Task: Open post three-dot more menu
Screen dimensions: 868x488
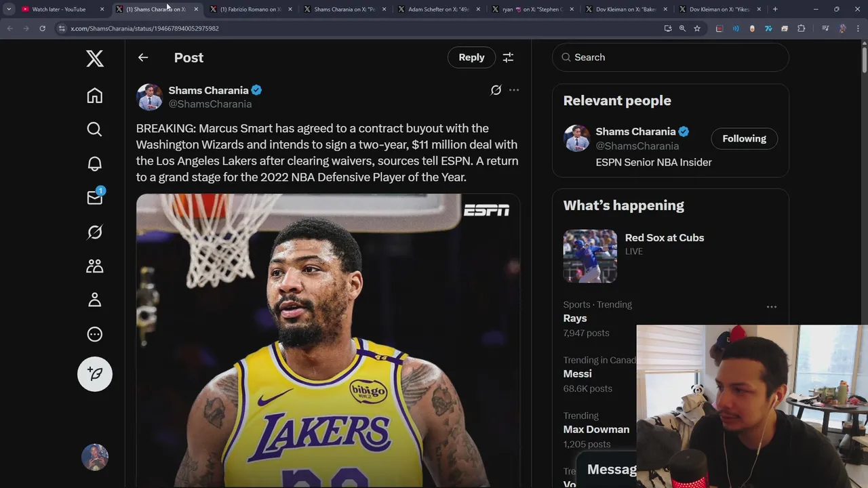Action: point(514,90)
